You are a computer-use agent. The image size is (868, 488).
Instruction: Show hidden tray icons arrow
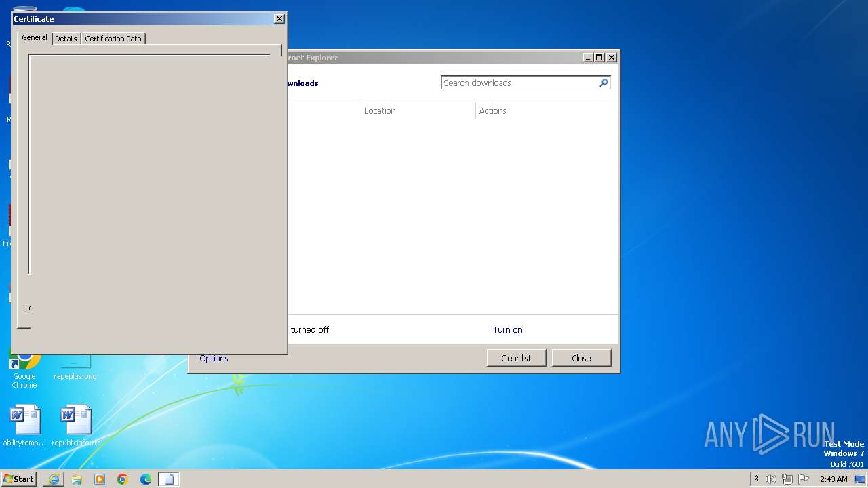coord(756,479)
